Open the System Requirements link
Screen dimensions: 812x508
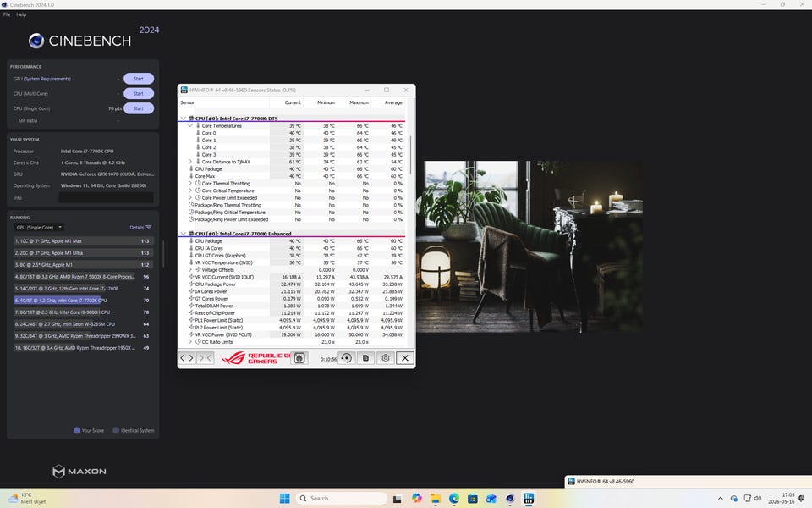point(47,79)
